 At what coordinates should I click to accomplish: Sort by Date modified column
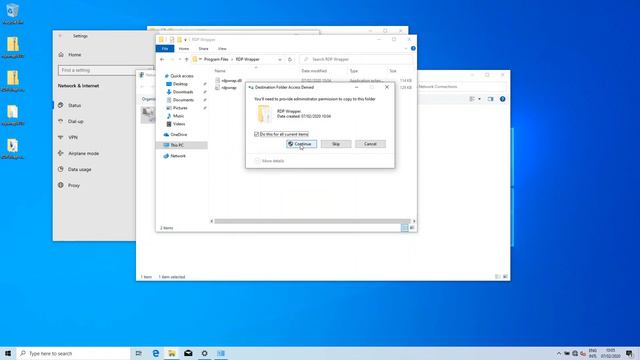click(314, 71)
